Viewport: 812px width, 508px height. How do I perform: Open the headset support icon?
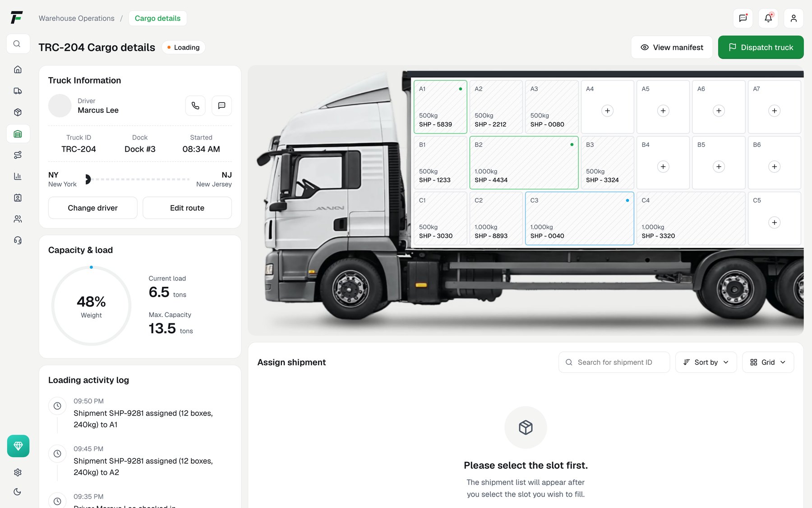(x=18, y=240)
